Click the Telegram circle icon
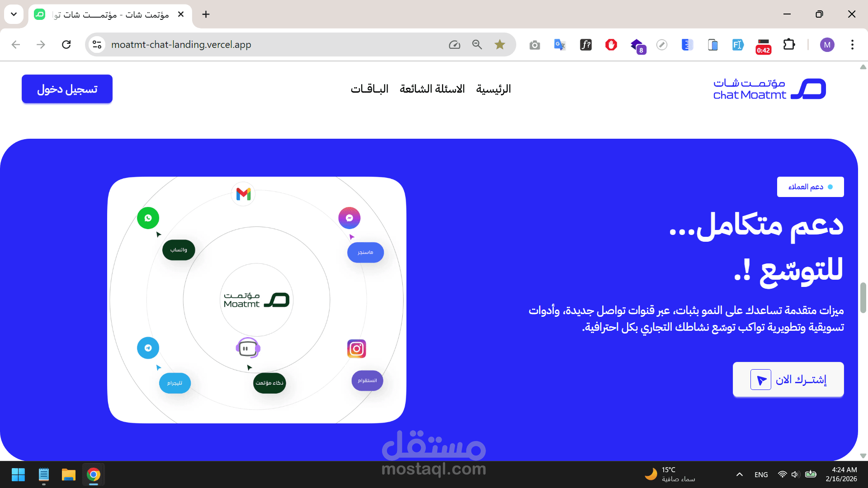Screen dimensions: 868x488 click(x=148, y=348)
